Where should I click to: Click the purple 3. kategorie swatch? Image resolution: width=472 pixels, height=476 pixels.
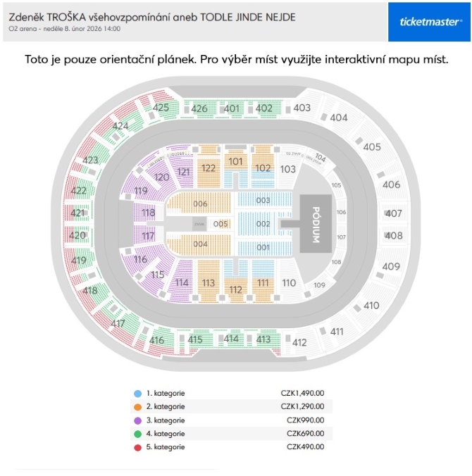137,420
